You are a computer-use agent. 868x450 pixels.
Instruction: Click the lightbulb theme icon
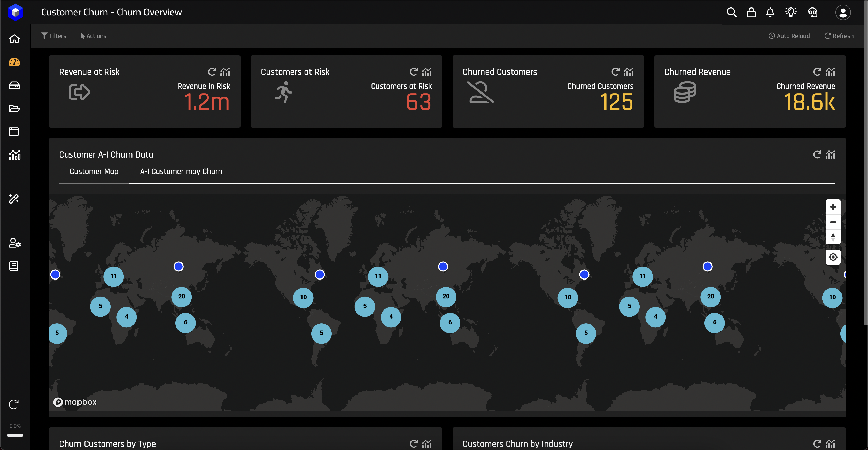[x=791, y=12]
